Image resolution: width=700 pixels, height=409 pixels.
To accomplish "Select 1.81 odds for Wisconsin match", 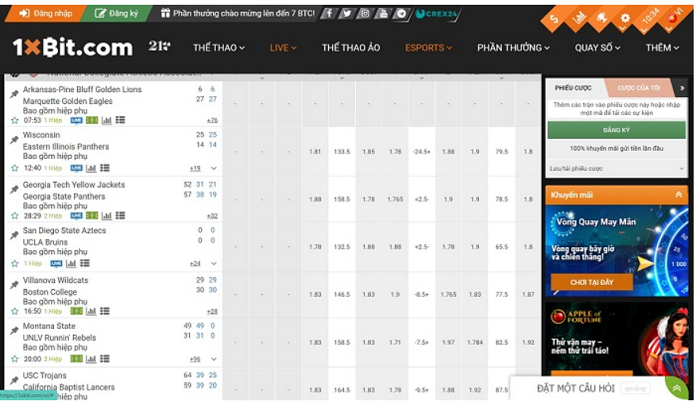I will (315, 152).
